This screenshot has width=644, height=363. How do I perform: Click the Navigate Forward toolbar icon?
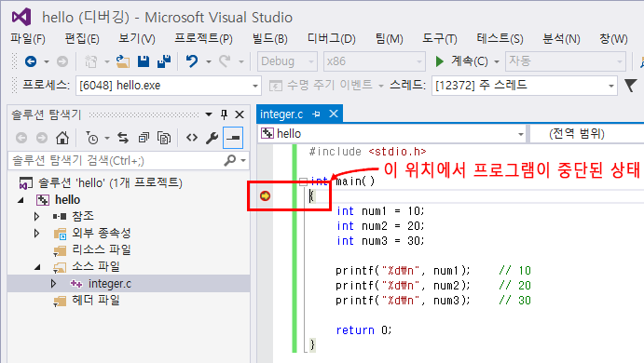(x=62, y=61)
